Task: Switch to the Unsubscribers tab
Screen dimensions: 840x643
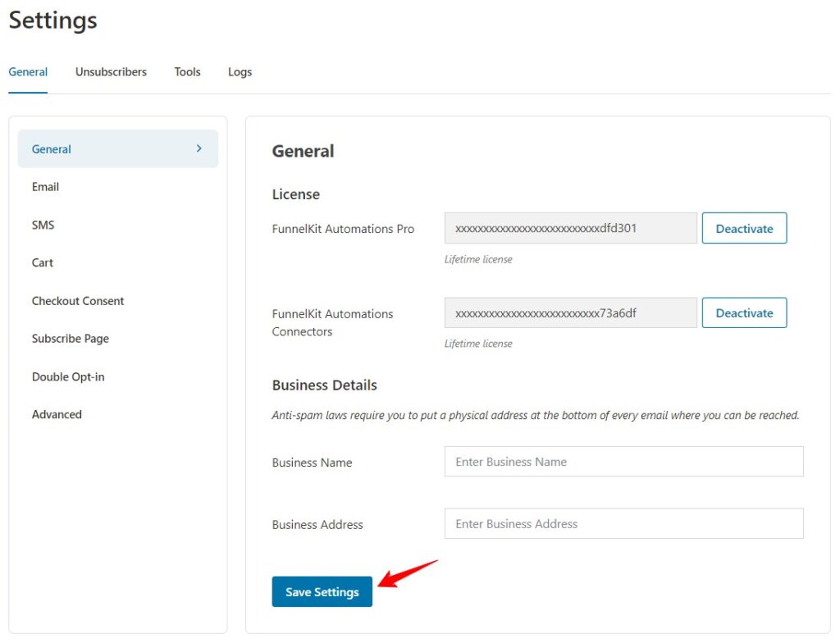Action: 111,72
